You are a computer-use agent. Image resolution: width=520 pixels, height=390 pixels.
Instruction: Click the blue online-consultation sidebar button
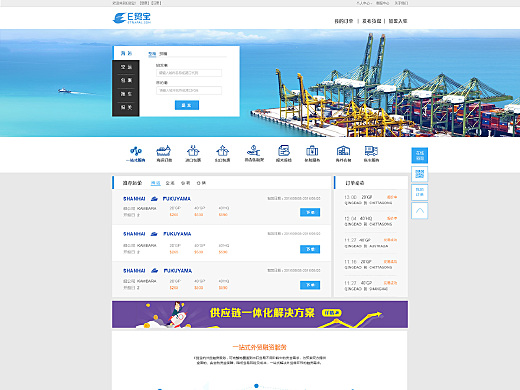pos(420,156)
